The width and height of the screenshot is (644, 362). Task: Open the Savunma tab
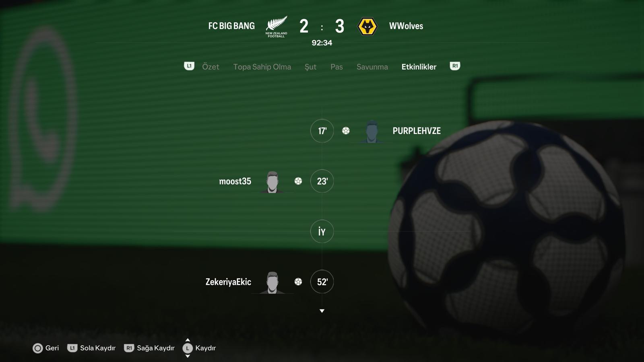(x=372, y=67)
